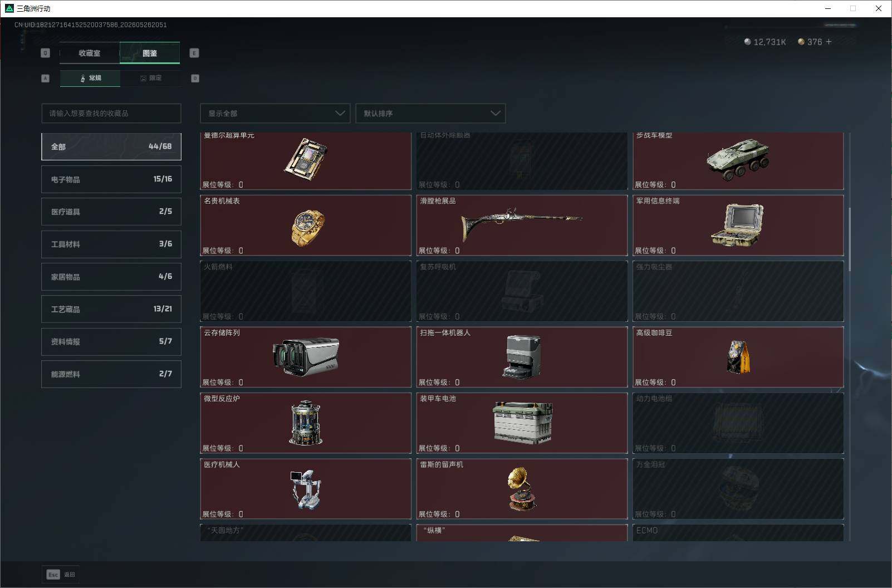Click the 装甲车电池 battery icon
The height and width of the screenshot is (588, 892).
point(522,423)
